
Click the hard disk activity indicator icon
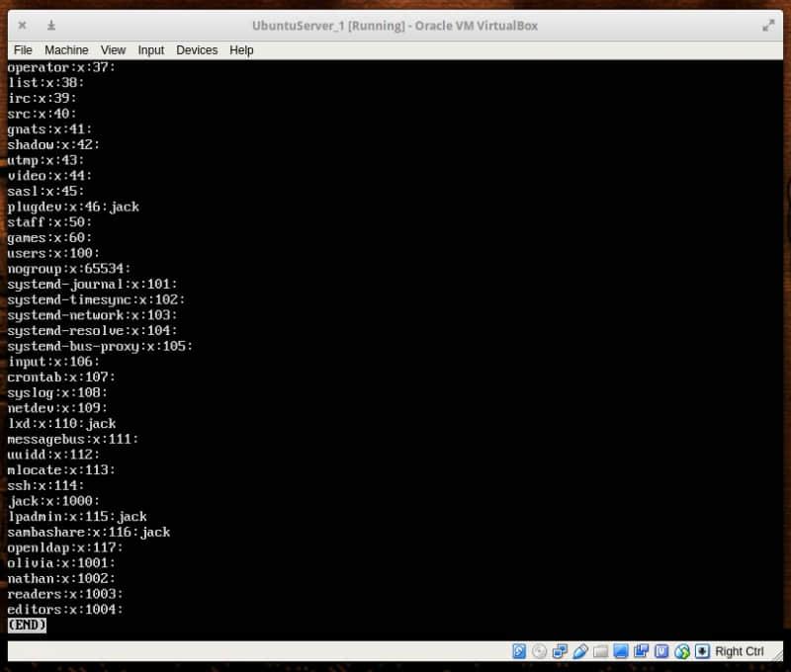tap(519, 651)
